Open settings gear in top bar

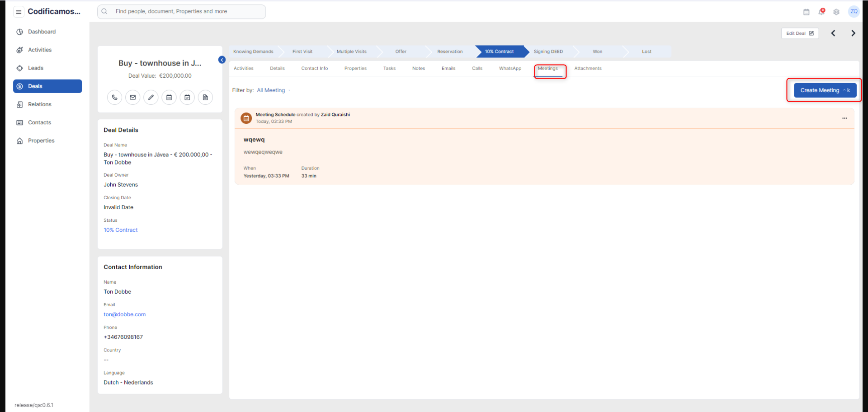(x=836, y=12)
